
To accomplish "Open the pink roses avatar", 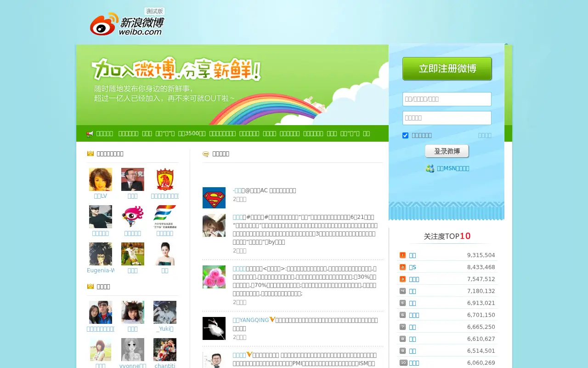I will tap(214, 277).
